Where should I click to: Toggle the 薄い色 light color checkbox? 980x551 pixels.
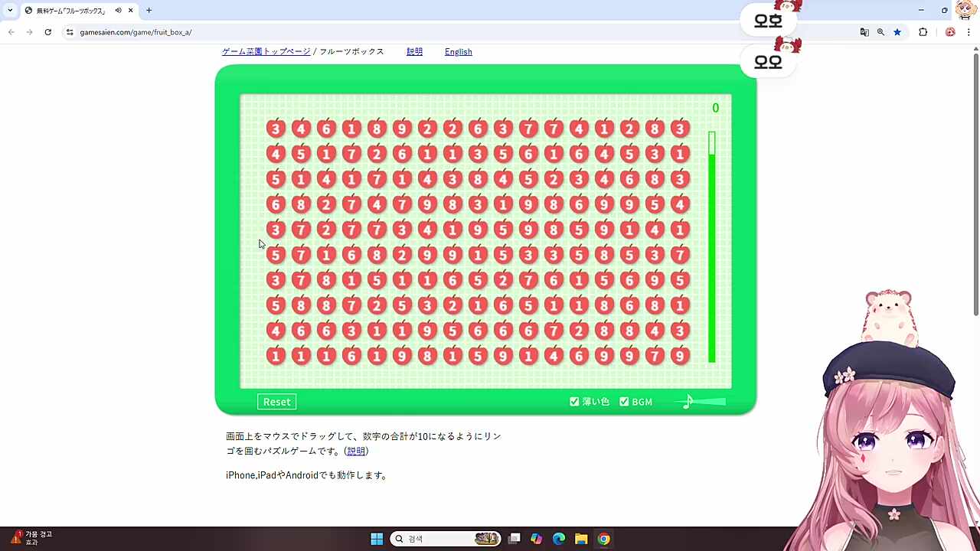click(574, 402)
